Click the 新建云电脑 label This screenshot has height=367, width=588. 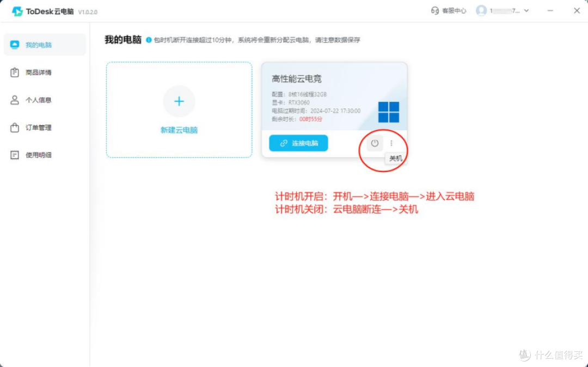point(179,130)
